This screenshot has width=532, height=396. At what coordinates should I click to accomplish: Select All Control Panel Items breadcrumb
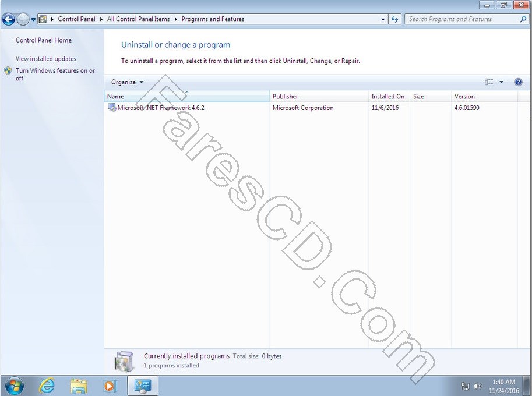tap(139, 19)
